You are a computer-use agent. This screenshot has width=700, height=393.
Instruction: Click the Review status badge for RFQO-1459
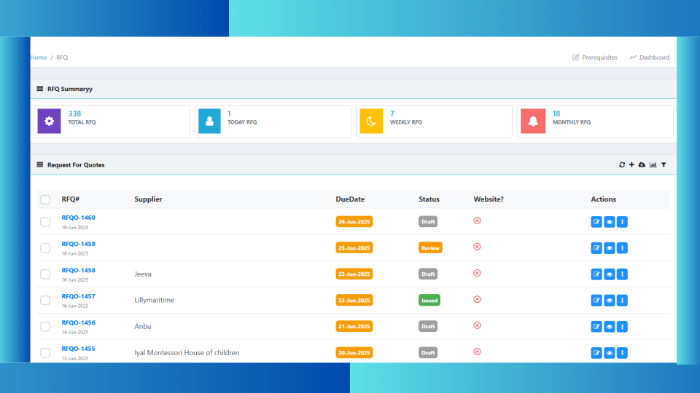(430, 248)
